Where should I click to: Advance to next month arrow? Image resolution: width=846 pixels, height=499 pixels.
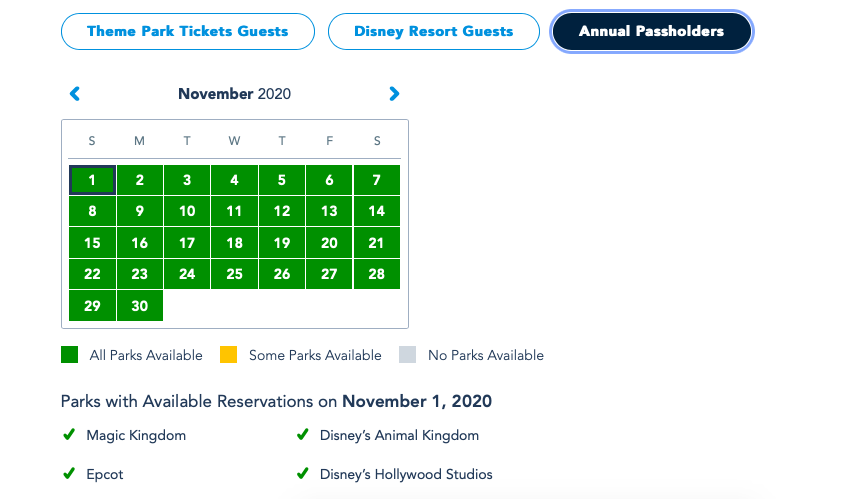pyautogui.click(x=394, y=94)
